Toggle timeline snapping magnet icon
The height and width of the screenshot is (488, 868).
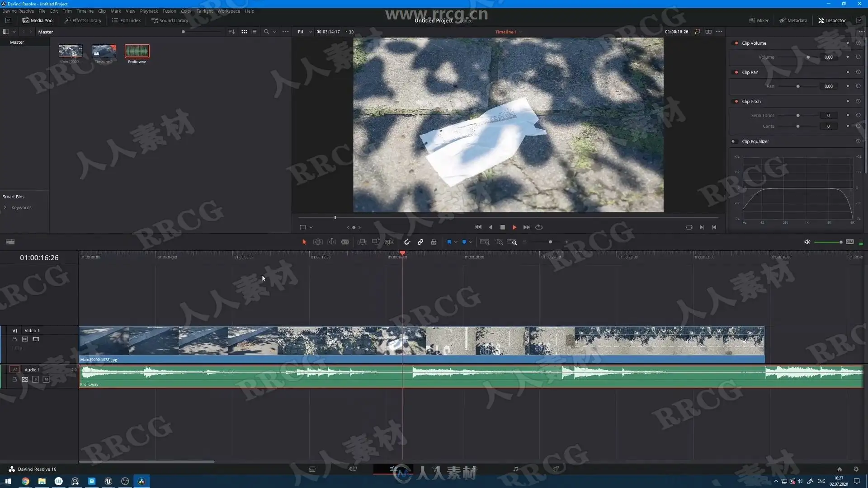point(407,242)
